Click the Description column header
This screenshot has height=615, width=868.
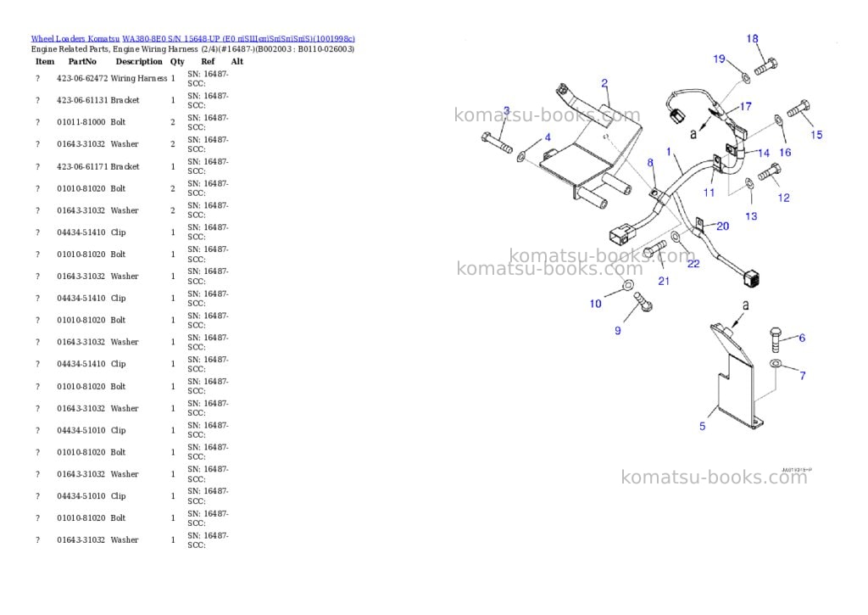(139, 61)
